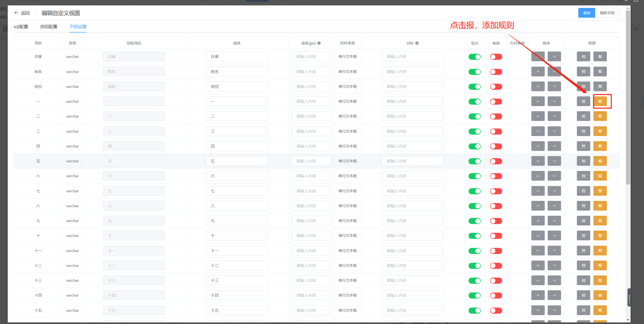Move 岗位 row up with arrow
The width and height of the screenshot is (644, 324).
(538, 87)
